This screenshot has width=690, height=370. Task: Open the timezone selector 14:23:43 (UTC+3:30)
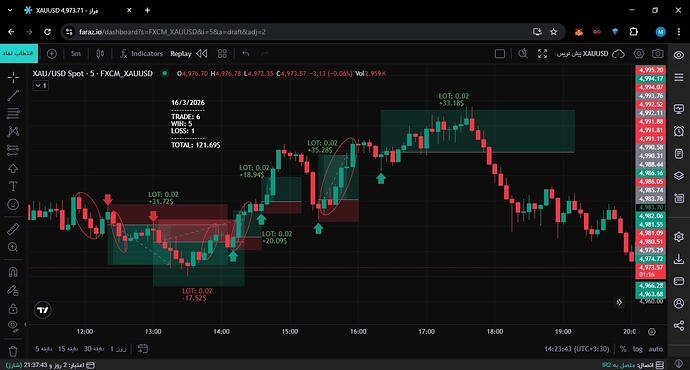click(576, 349)
